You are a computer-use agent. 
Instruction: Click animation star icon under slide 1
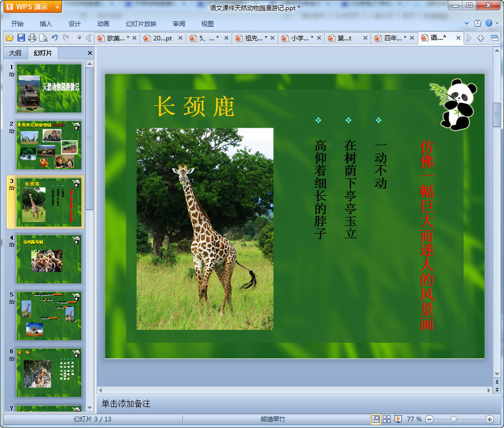12,75
